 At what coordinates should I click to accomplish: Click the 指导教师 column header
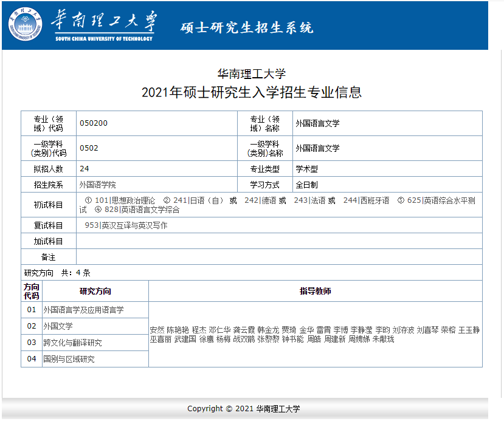316,291
